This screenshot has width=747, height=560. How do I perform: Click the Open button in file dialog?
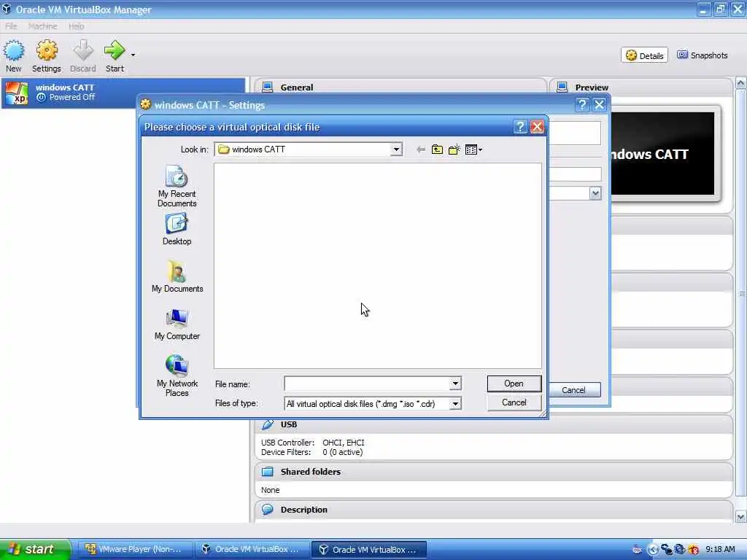514,384
